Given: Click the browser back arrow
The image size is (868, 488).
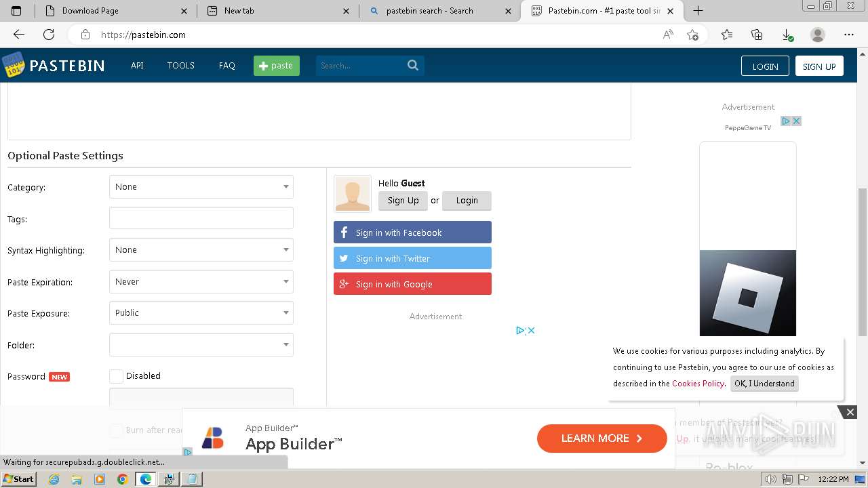Looking at the screenshot, I should (19, 35).
